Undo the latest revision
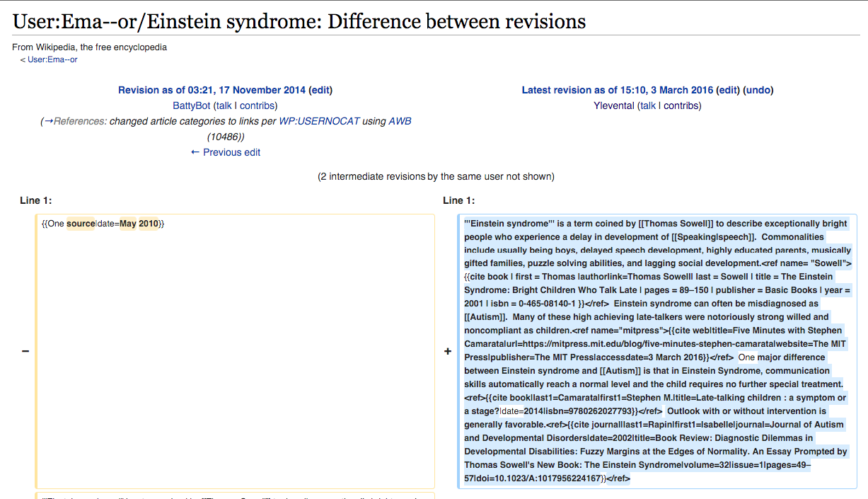 point(759,90)
